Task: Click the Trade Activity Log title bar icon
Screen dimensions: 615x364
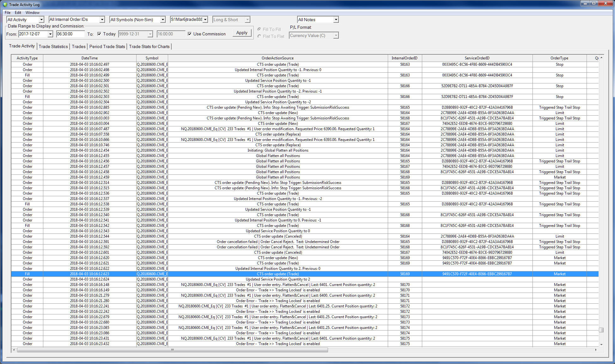Action: pos(5,4)
